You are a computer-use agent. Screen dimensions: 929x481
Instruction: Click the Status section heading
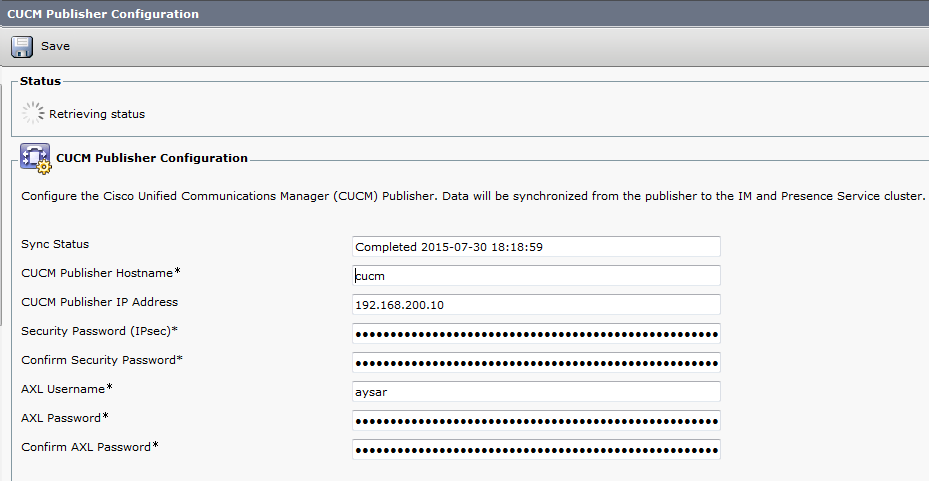click(40, 81)
